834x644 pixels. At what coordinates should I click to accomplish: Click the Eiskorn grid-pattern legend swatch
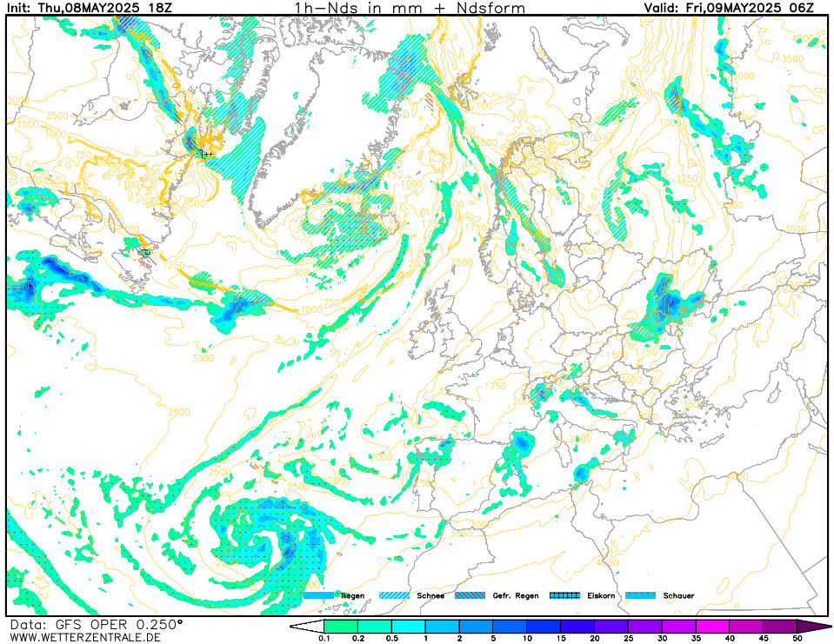point(565,595)
